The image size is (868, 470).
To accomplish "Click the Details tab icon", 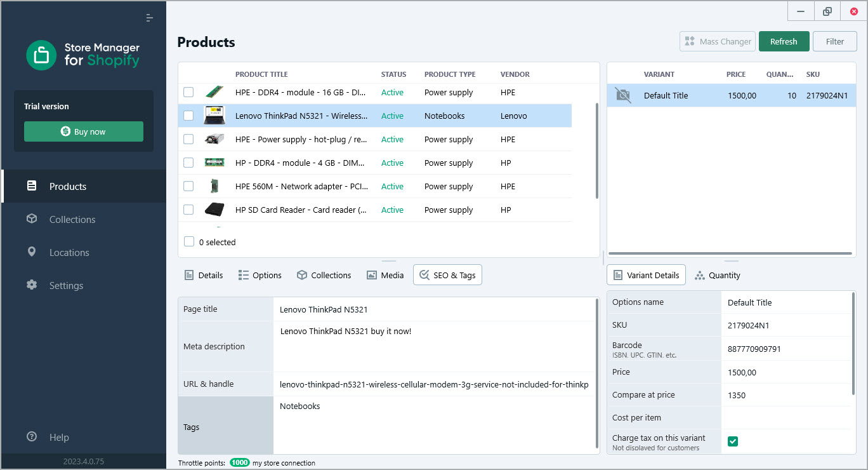I will point(189,275).
